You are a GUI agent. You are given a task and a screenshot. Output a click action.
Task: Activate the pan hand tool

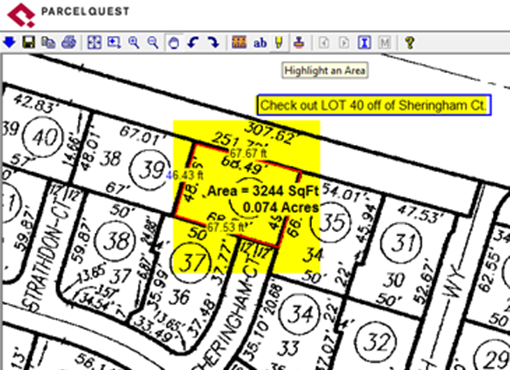tap(174, 43)
